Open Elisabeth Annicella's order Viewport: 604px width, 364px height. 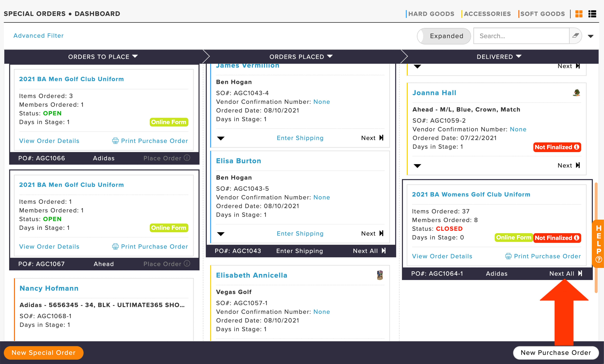coord(251,275)
